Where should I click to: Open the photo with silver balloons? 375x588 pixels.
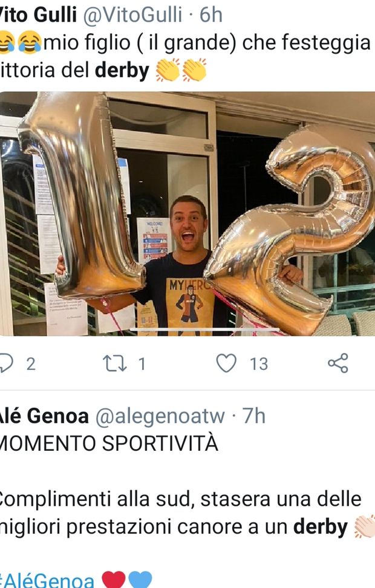pyautogui.click(x=187, y=214)
